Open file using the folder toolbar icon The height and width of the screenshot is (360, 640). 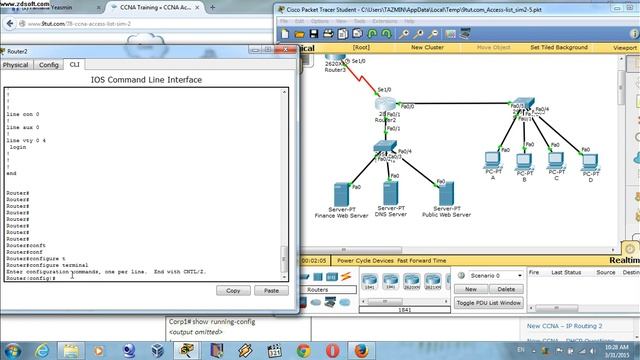300,34
